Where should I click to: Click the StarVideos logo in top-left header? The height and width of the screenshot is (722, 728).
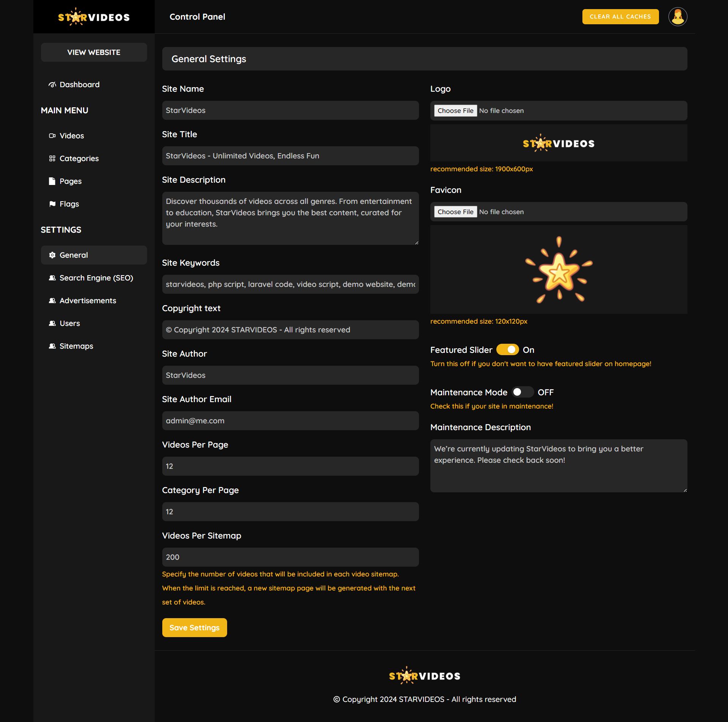point(94,17)
